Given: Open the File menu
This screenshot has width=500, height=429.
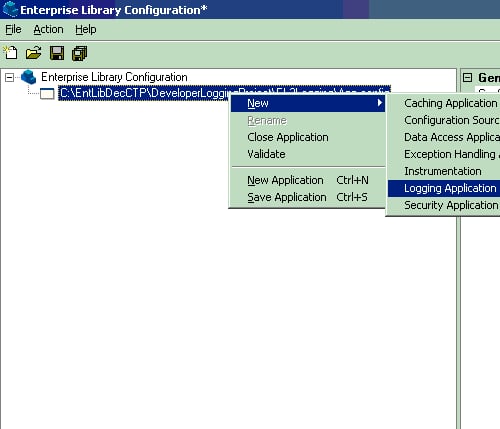Looking at the screenshot, I should click(13, 29).
